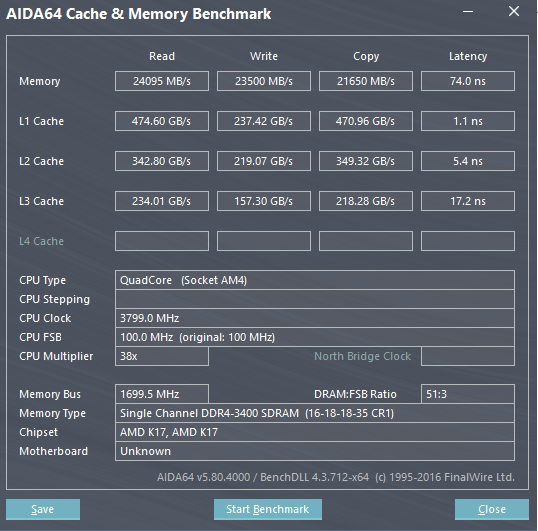Click the empty L4 Cache Read field
The height and width of the screenshot is (531, 538).
click(x=162, y=241)
